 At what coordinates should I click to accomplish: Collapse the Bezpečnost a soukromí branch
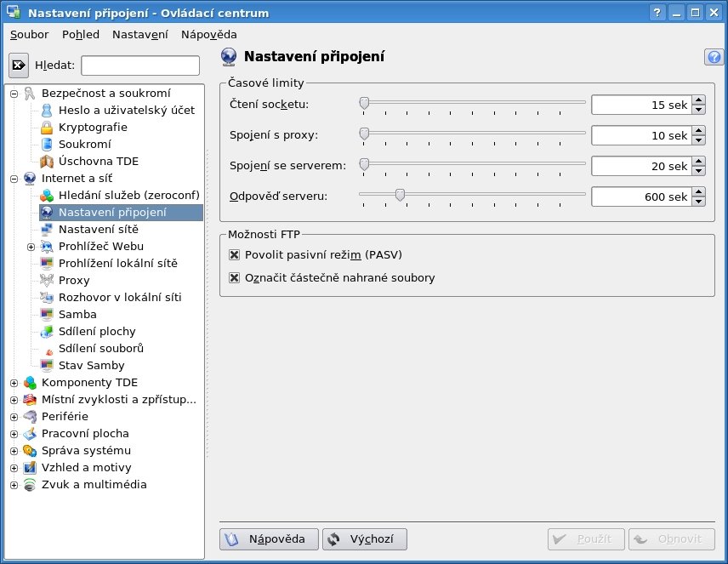tap(14, 94)
